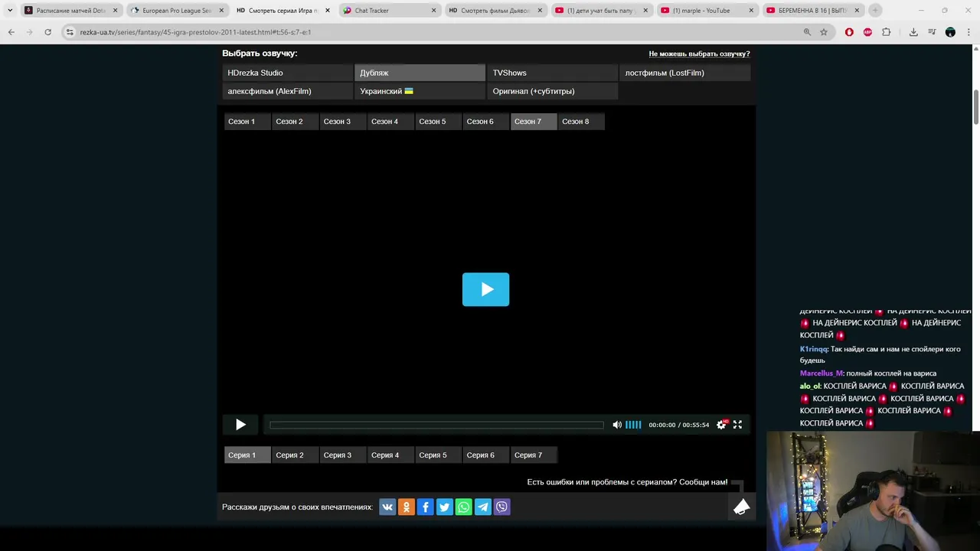Switch to 'marple - YouTube' tab
The width and height of the screenshot is (980, 551).
tap(707, 11)
